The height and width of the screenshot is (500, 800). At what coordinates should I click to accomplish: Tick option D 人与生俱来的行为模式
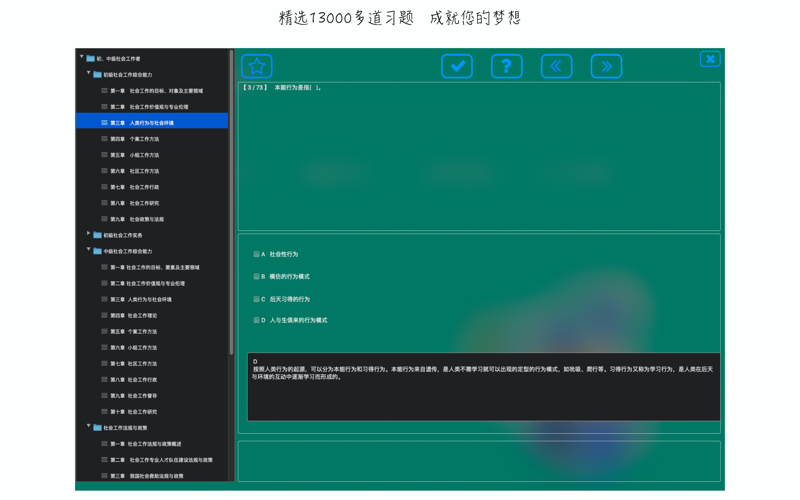pos(256,320)
